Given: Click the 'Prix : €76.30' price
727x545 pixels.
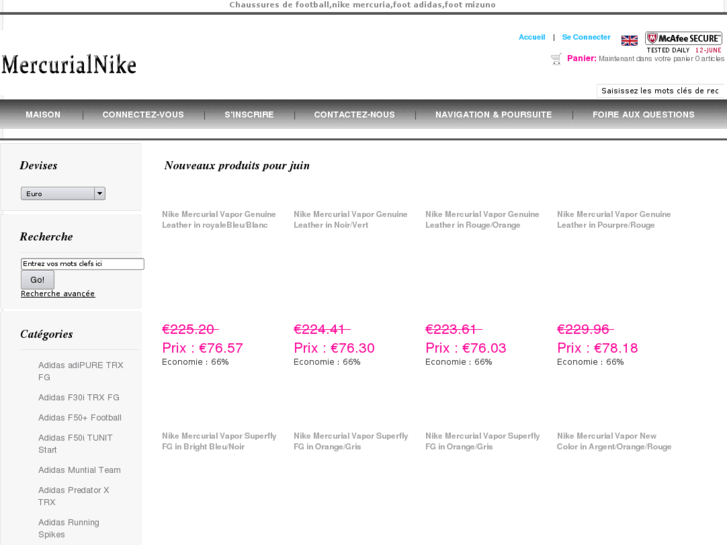Looking at the screenshot, I should [x=334, y=348].
